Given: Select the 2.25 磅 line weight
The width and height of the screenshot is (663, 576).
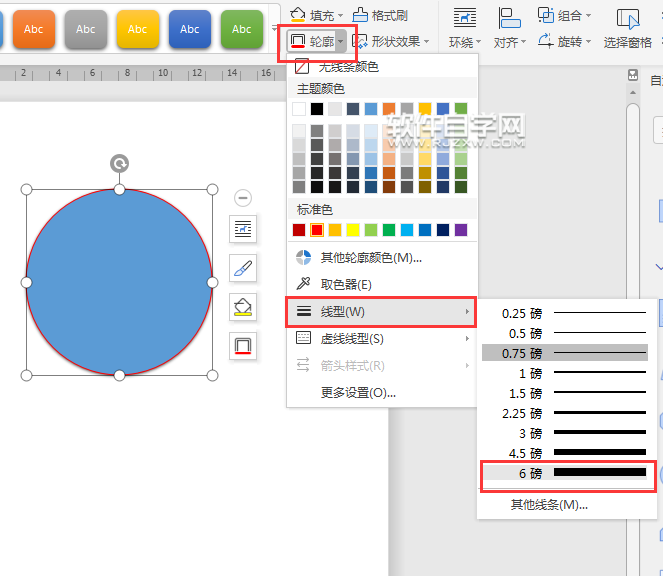Looking at the screenshot, I should 565,412.
